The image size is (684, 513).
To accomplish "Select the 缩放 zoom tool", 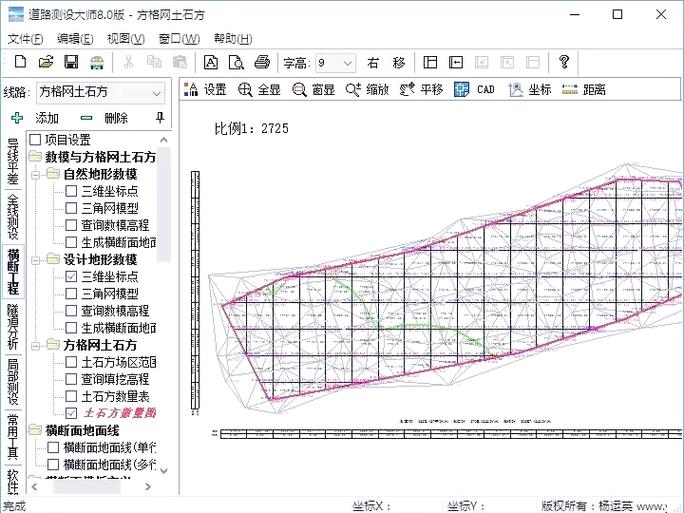I will 367,90.
